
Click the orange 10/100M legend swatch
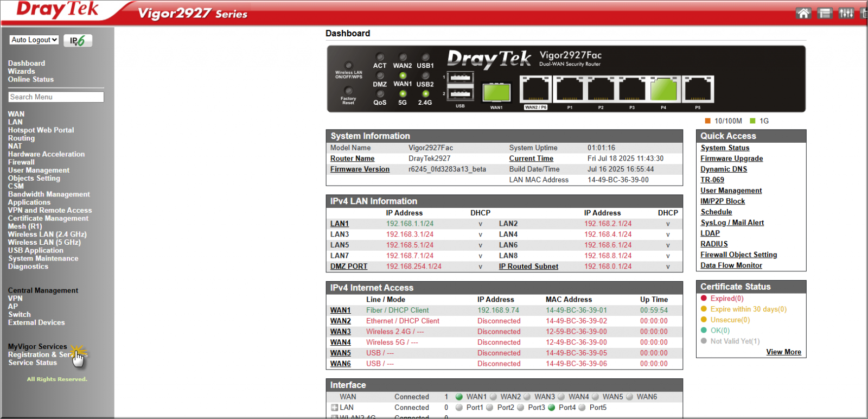coord(707,121)
